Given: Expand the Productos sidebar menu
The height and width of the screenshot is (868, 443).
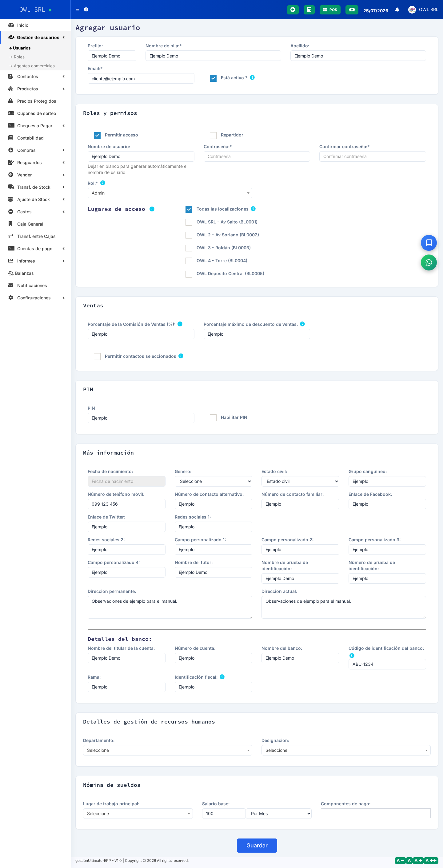Looking at the screenshot, I should click(x=35, y=89).
